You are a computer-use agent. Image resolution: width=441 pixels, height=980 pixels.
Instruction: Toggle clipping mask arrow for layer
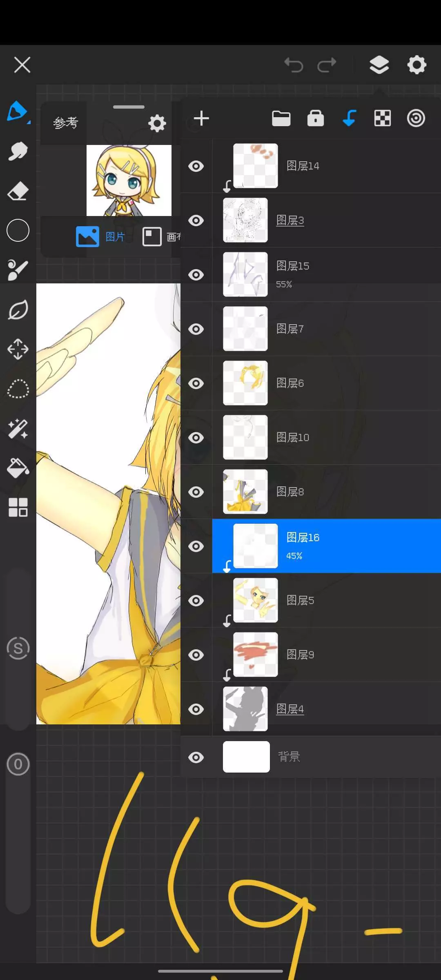349,118
